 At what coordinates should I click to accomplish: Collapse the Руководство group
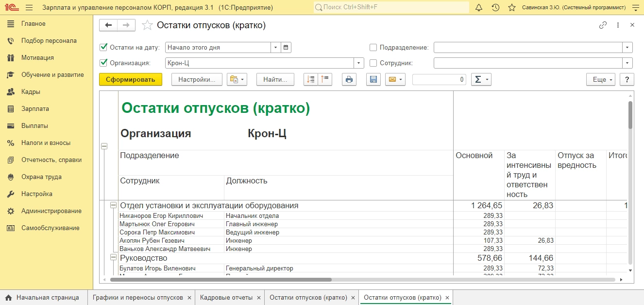[113, 258]
